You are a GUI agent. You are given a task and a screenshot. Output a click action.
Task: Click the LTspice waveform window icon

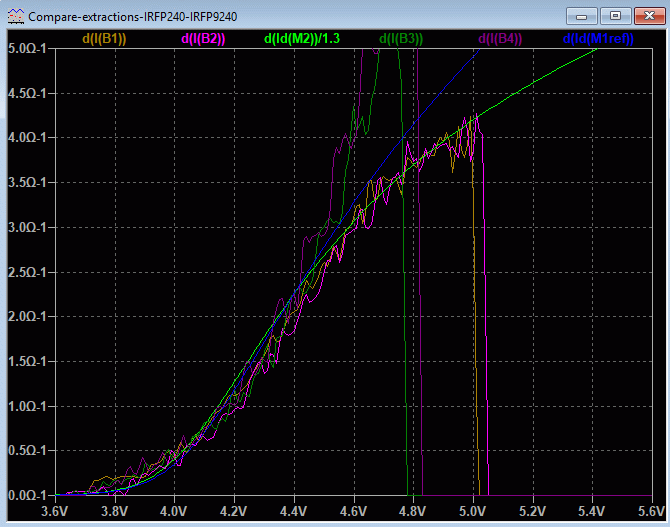tap(16, 17)
